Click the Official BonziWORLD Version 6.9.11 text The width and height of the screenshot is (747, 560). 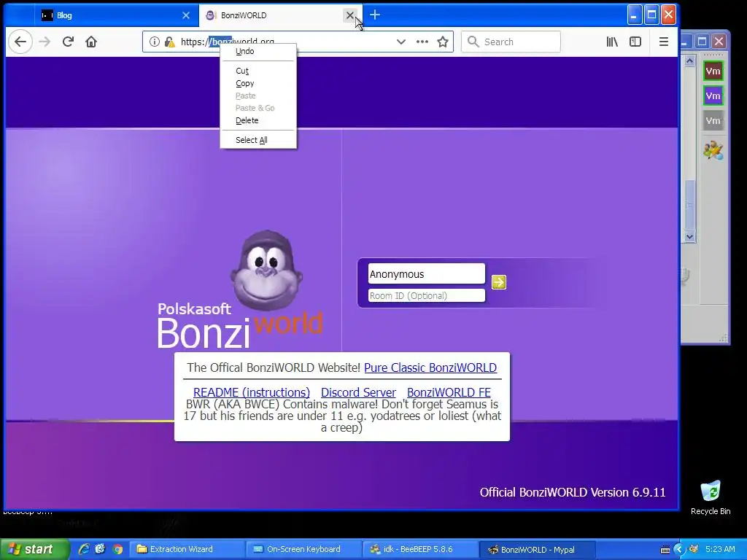pos(573,492)
